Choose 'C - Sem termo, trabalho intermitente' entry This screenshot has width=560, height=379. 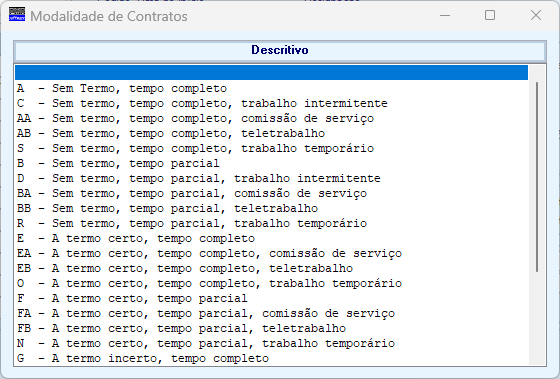coord(271,103)
